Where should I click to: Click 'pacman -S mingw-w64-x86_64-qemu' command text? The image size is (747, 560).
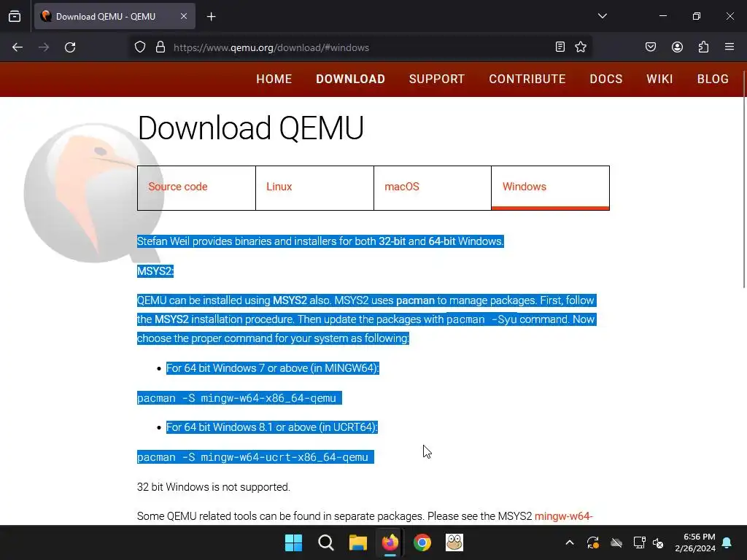tap(237, 398)
